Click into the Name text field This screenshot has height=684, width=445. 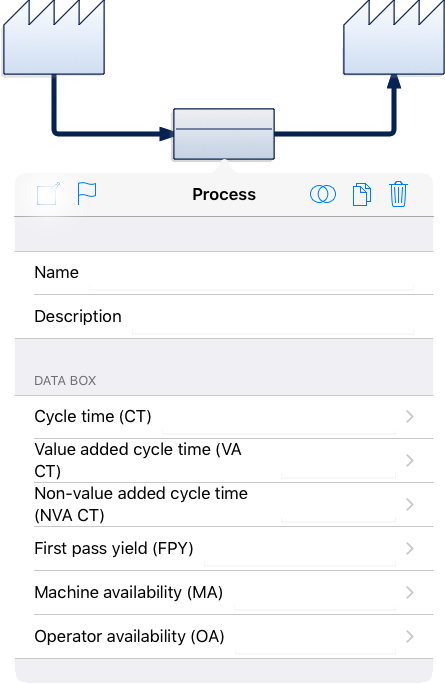(x=251, y=273)
